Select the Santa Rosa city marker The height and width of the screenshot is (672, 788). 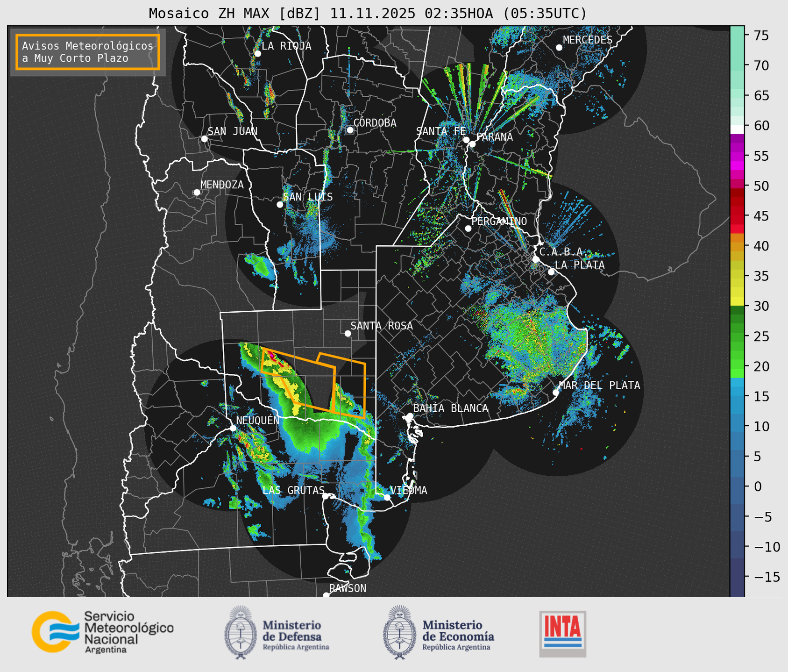pyautogui.click(x=348, y=333)
